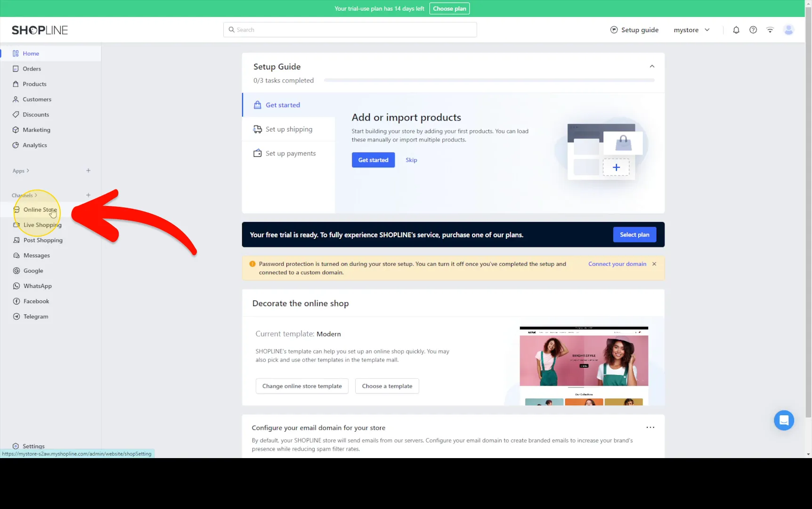The height and width of the screenshot is (509, 812).
Task: Click Select plan button
Action: click(x=634, y=235)
